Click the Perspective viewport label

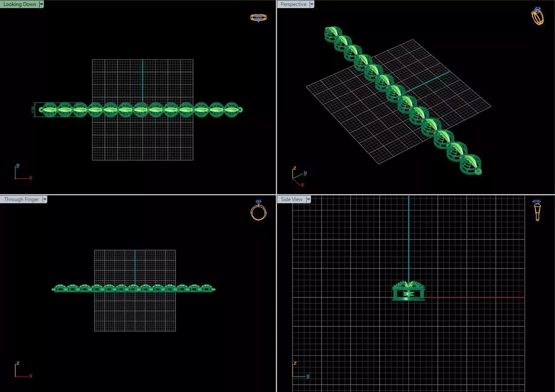tap(293, 4)
